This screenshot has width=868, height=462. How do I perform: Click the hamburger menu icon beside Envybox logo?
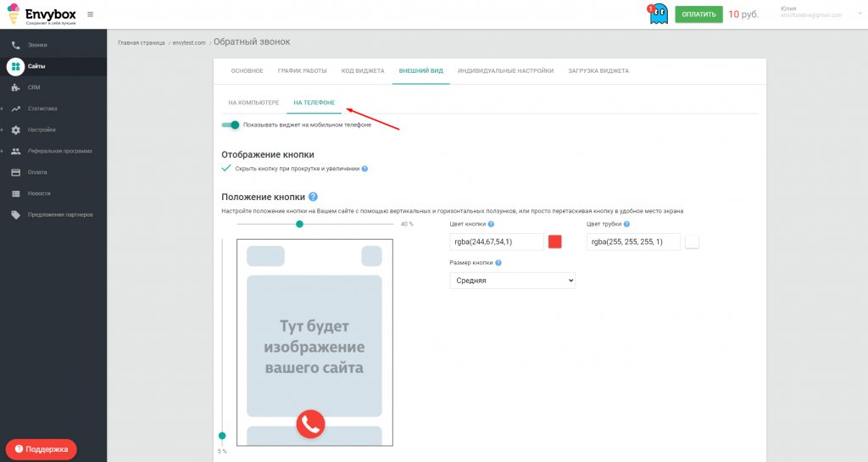(x=90, y=14)
